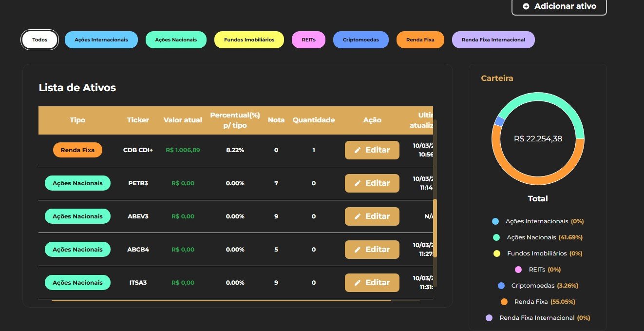This screenshot has width=644, height=331.
Task: Click pencil icon in CDB CDI+ row
Action: 358,150
